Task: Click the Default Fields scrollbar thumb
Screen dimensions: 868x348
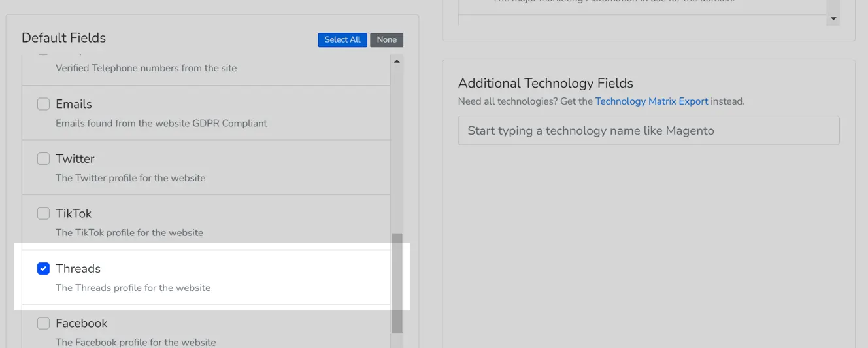Action: point(397,281)
